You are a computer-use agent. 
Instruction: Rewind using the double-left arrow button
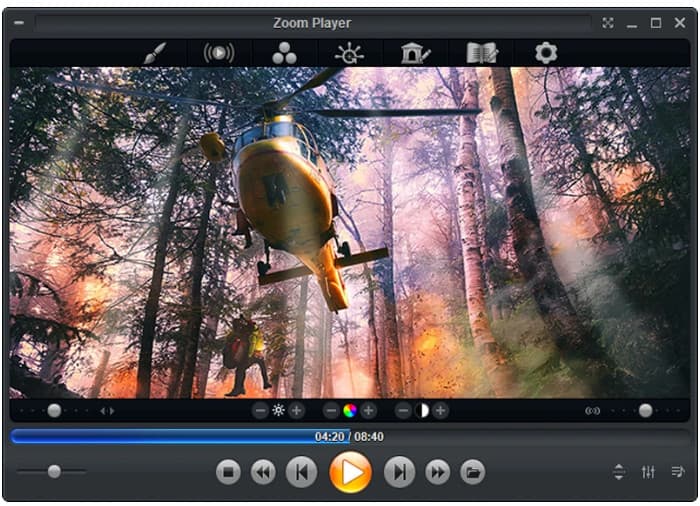(x=263, y=472)
